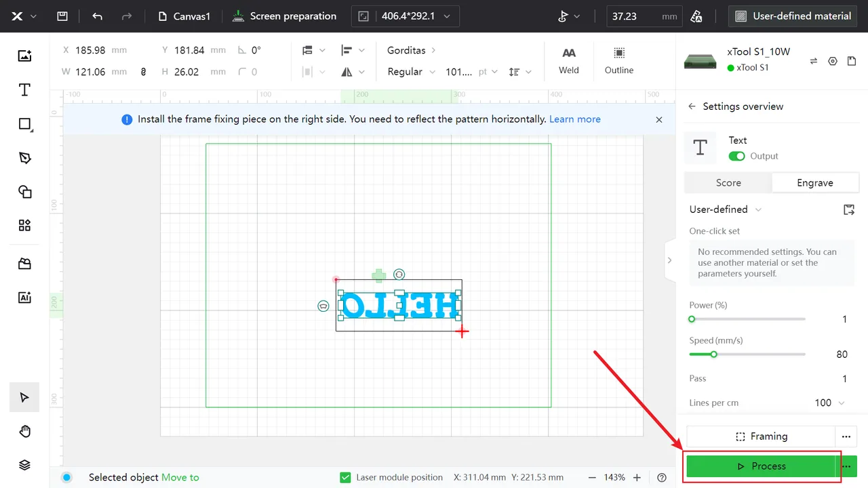Image resolution: width=868 pixels, height=488 pixels.
Task: Uncheck the Laser module position checkbox
Action: point(345,477)
